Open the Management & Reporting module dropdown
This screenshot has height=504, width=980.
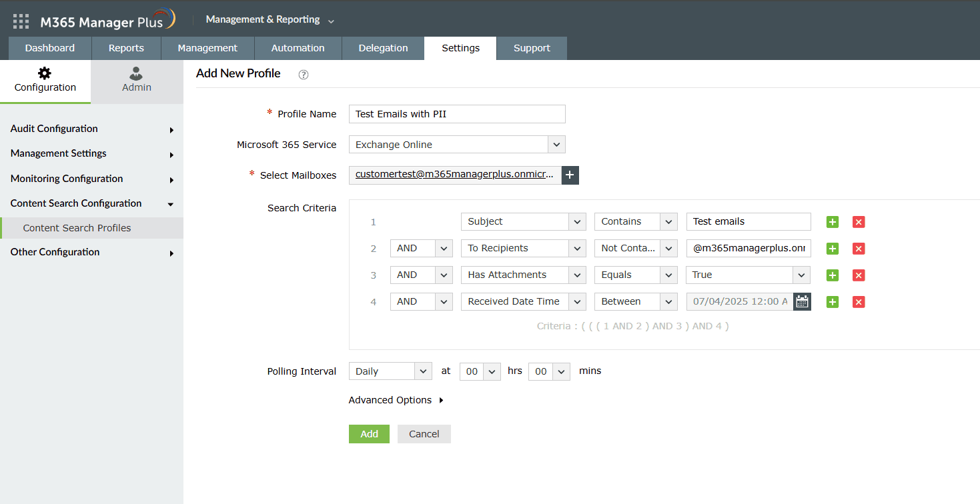(x=270, y=20)
